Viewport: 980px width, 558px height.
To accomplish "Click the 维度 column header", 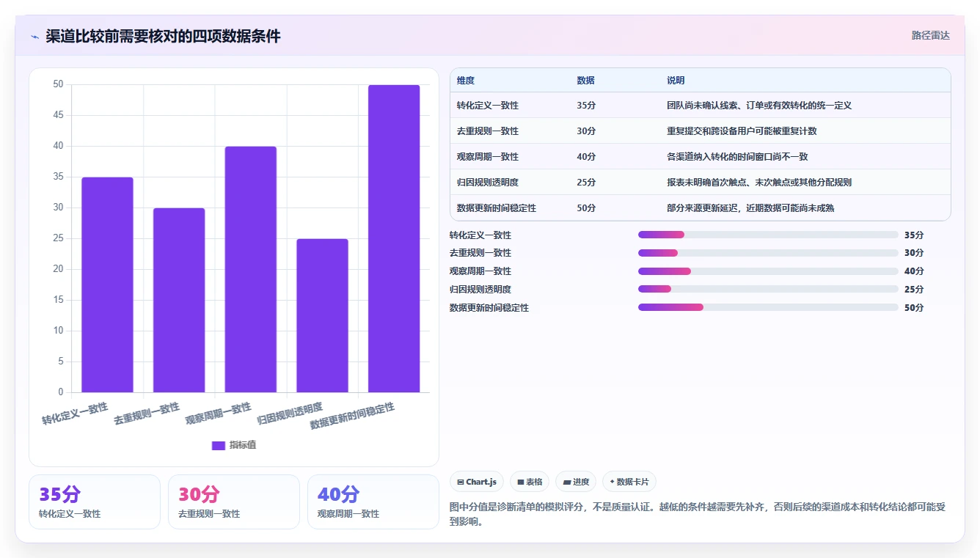I will pos(466,81).
